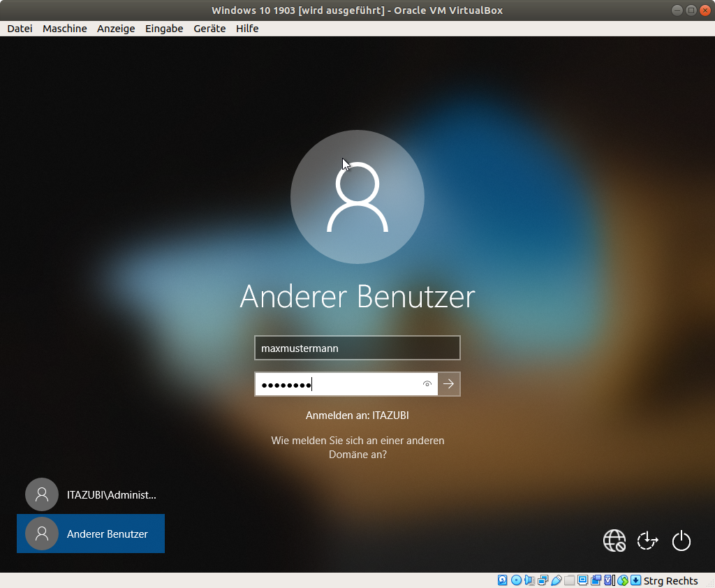Open the Datei menu
This screenshot has width=715, height=588.
[x=20, y=28]
